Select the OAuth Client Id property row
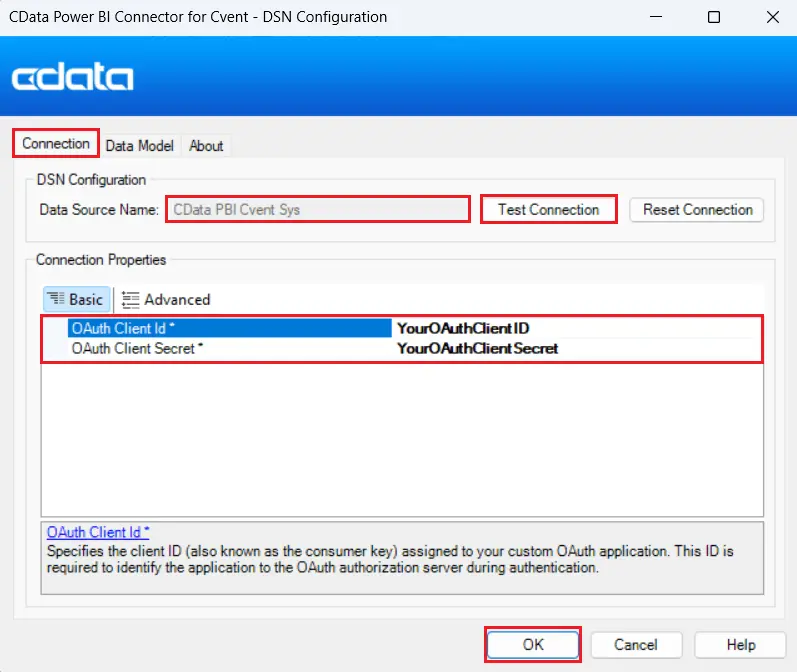 (x=229, y=327)
